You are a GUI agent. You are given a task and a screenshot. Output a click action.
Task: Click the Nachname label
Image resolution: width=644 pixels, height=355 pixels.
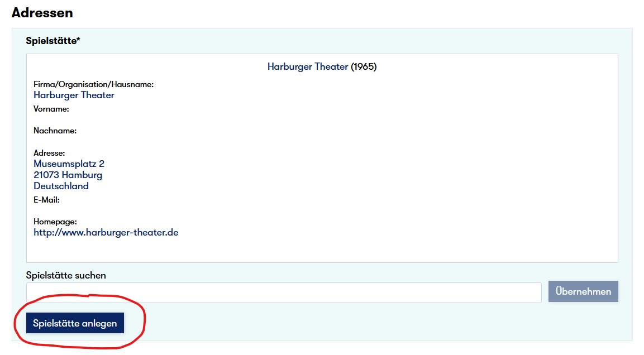point(55,131)
